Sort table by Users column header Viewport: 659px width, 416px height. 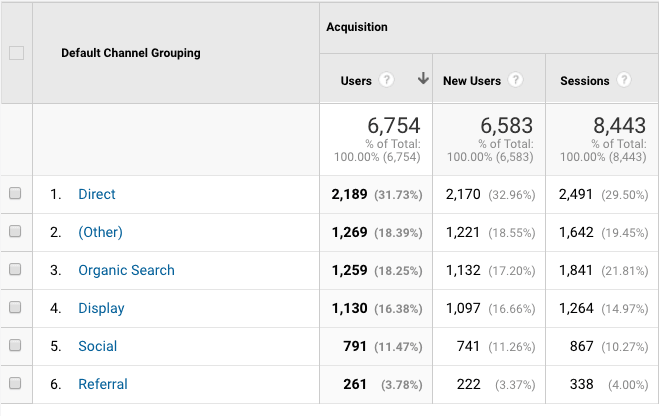pyautogui.click(x=357, y=81)
